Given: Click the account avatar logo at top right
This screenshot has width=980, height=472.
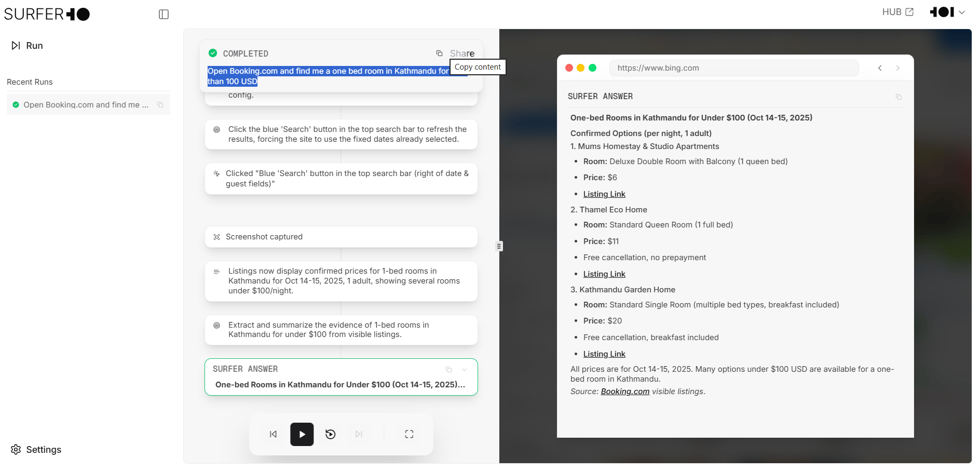Looking at the screenshot, I should click(x=942, y=12).
